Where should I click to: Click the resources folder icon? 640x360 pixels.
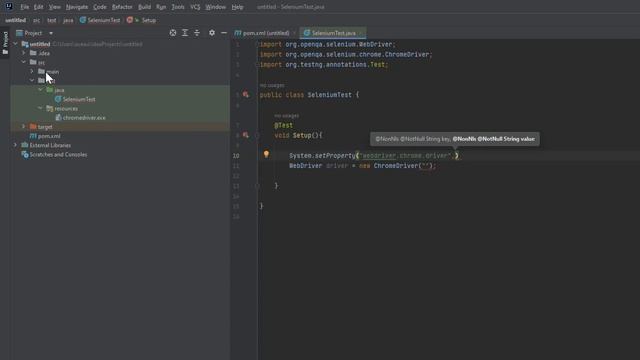click(50, 109)
